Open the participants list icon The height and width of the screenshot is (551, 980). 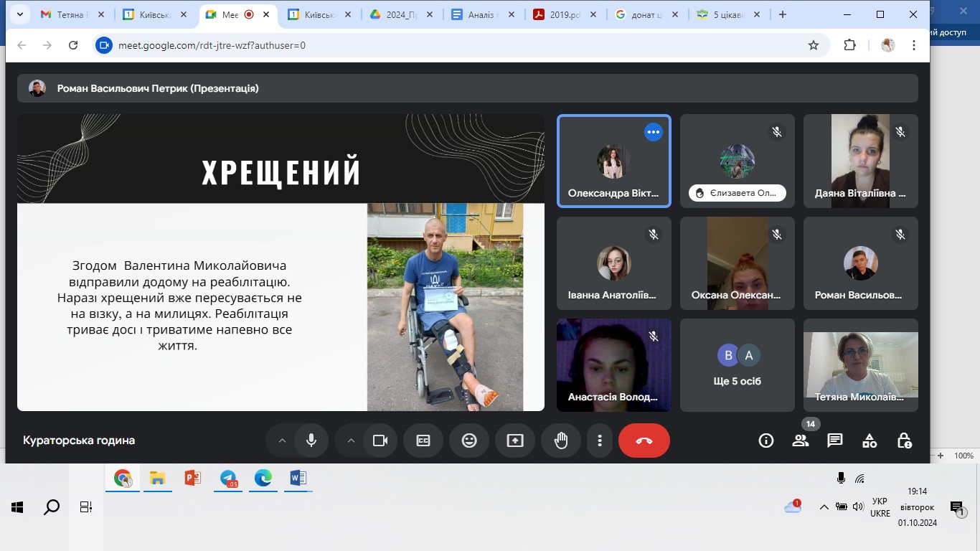point(800,441)
